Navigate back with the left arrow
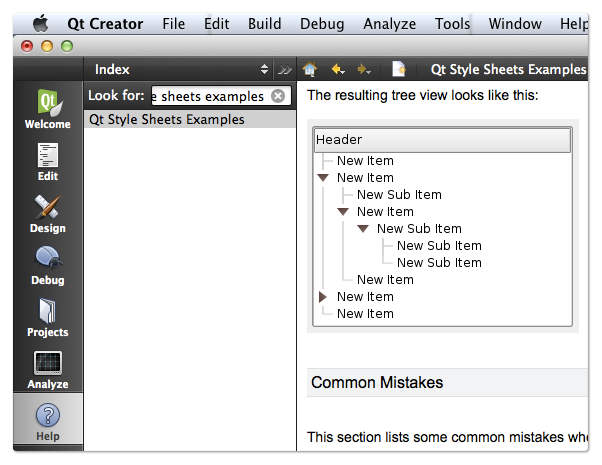Viewport: 602px width, 465px height. [337, 70]
